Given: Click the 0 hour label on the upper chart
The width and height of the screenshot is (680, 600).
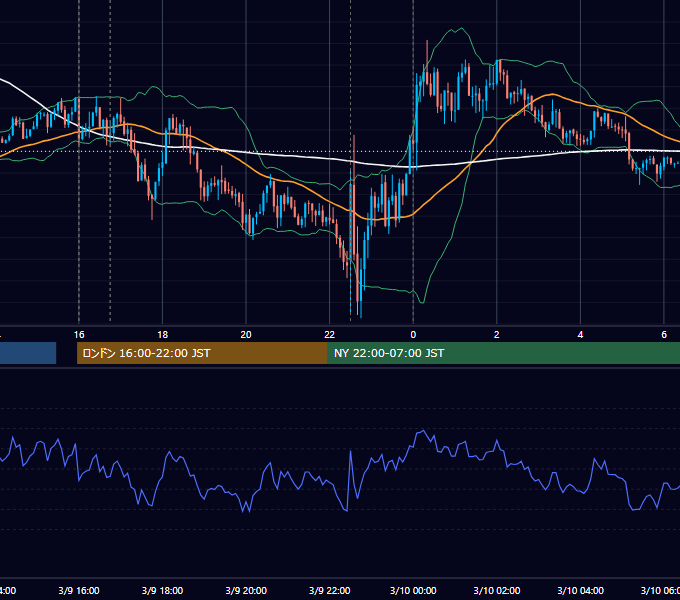Looking at the screenshot, I should (x=413, y=335).
